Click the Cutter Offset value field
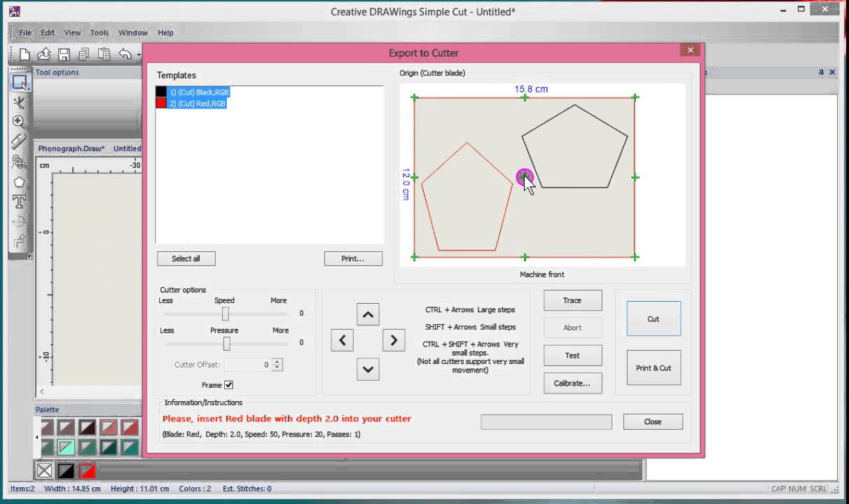This screenshot has height=504, width=849. pos(247,365)
